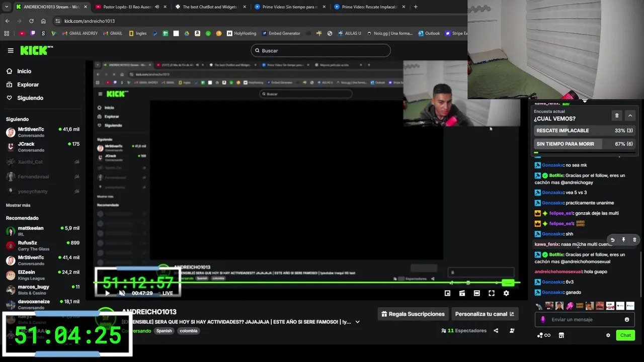
Task: Insert the pink ribbon emote
Action: [570, 306]
